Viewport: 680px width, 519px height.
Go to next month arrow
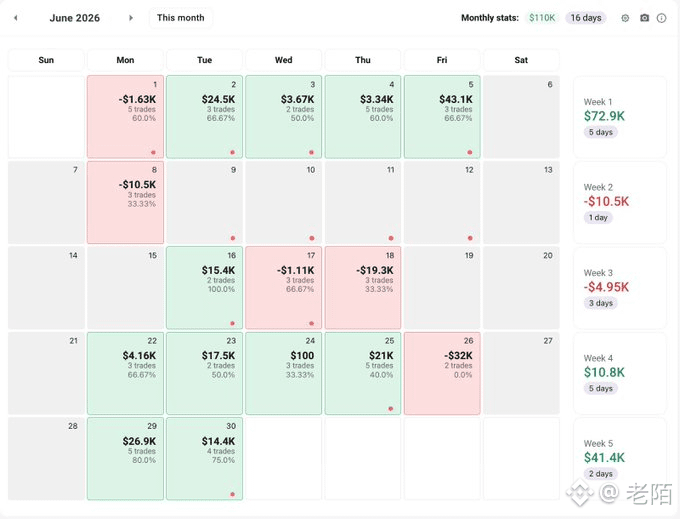coord(131,18)
